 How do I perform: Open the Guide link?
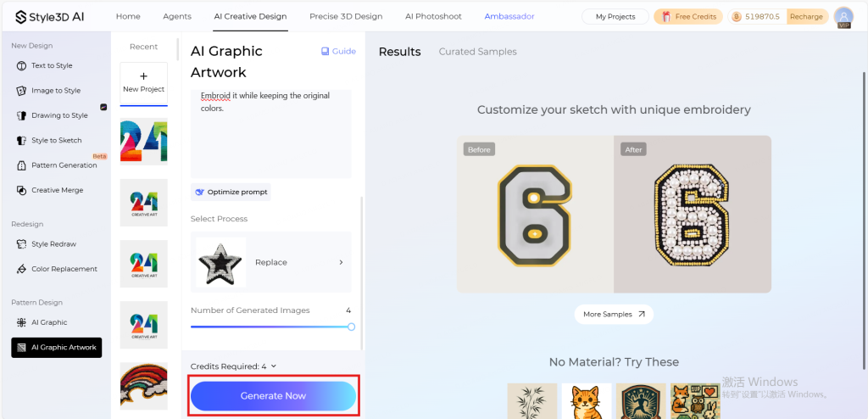[x=339, y=51]
